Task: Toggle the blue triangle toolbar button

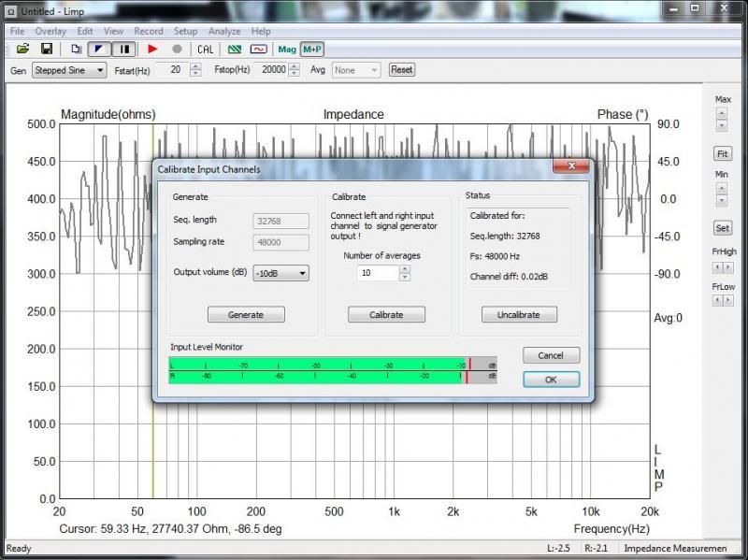Action: coord(101,49)
